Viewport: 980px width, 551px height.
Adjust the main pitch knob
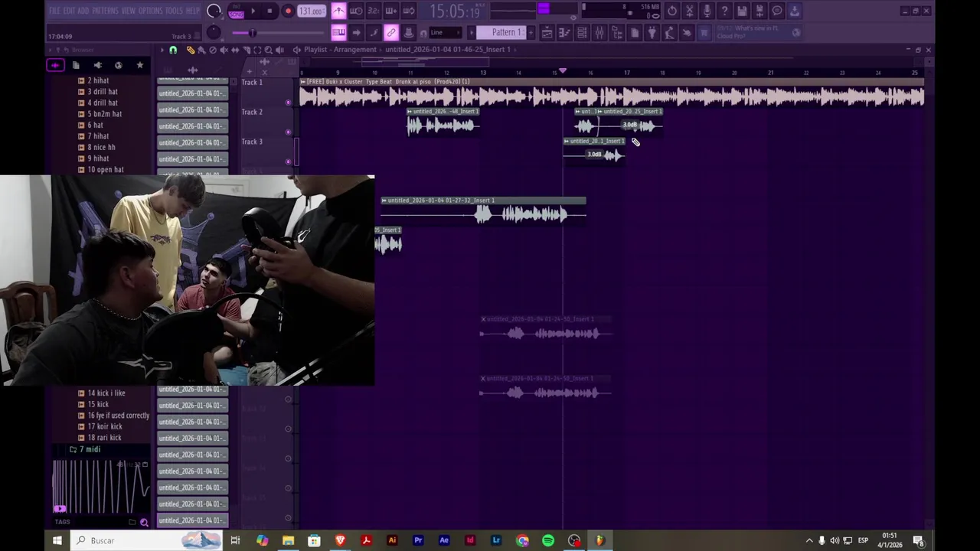click(214, 32)
